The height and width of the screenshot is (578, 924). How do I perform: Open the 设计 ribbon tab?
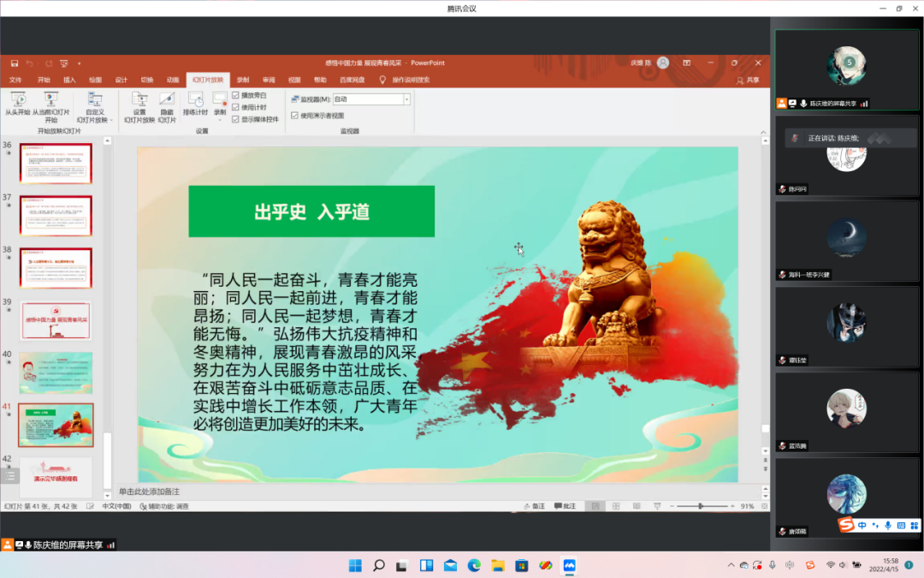(x=121, y=80)
